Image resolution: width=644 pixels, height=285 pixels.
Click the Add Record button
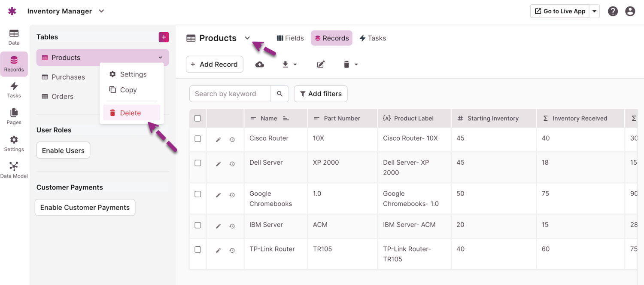(215, 64)
